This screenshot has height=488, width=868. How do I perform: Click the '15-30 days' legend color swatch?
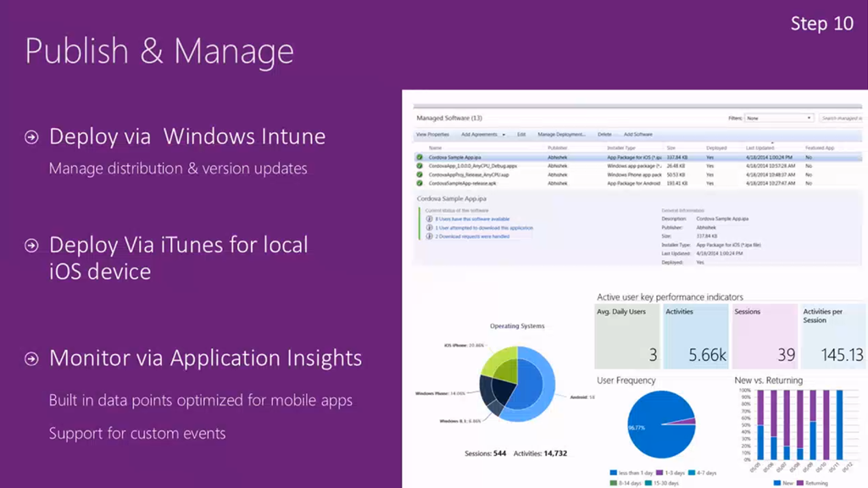[x=648, y=483]
